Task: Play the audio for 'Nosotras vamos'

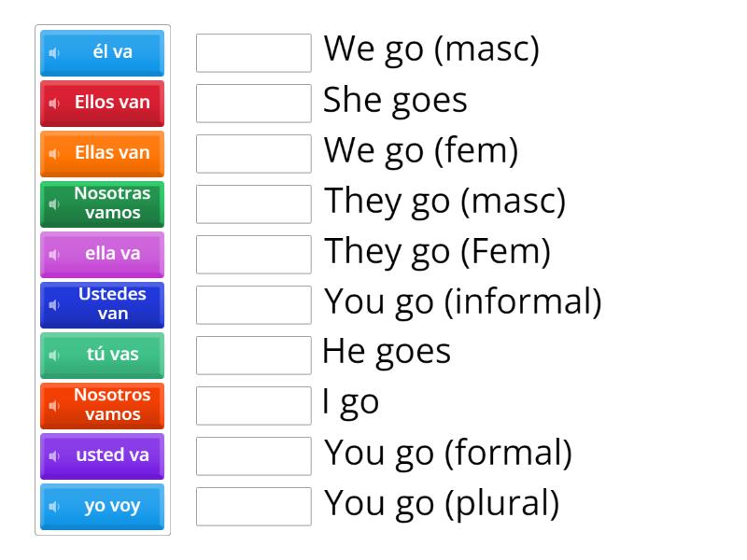Action: (x=53, y=204)
